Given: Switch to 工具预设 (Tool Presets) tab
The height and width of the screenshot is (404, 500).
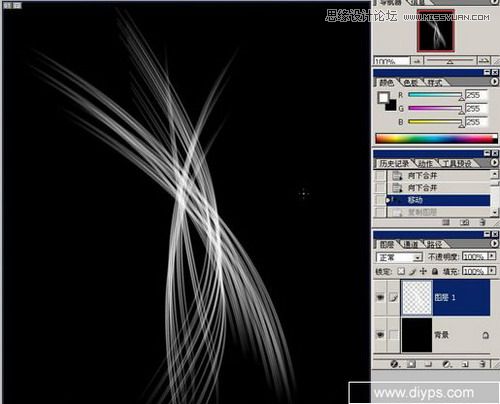Looking at the screenshot, I should click(x=457, y=164).
